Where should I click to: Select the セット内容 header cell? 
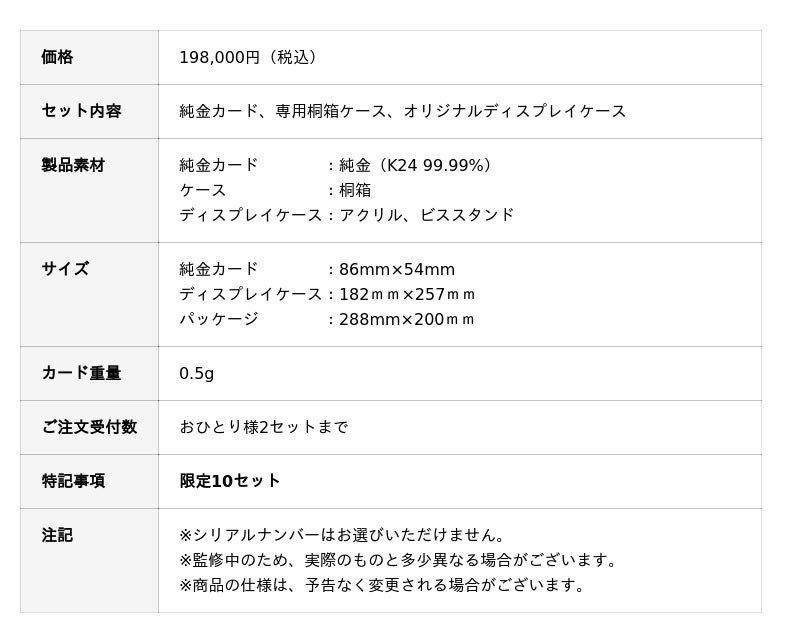[81, 111]
